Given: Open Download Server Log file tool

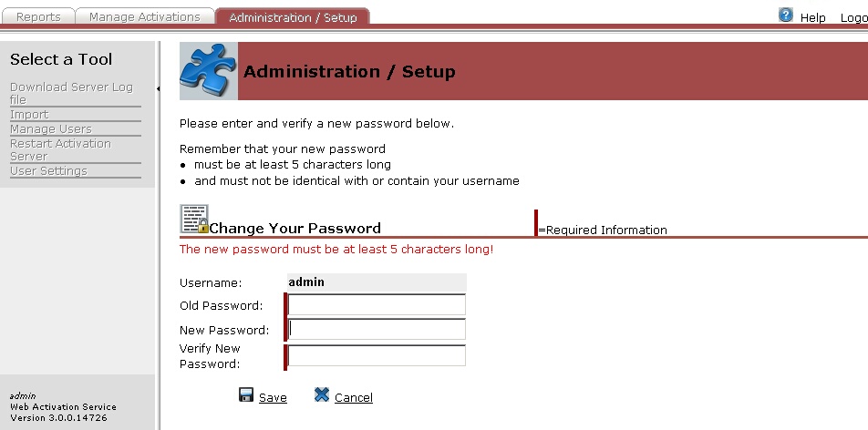Looking at the screenshot, I should click(71, 93).
